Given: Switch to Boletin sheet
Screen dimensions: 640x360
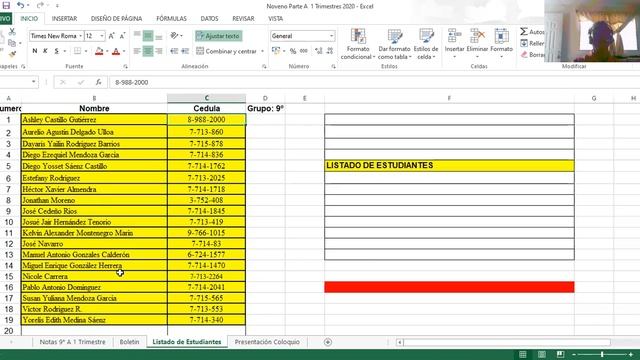Looking at the screenshot, I should 129,342.
